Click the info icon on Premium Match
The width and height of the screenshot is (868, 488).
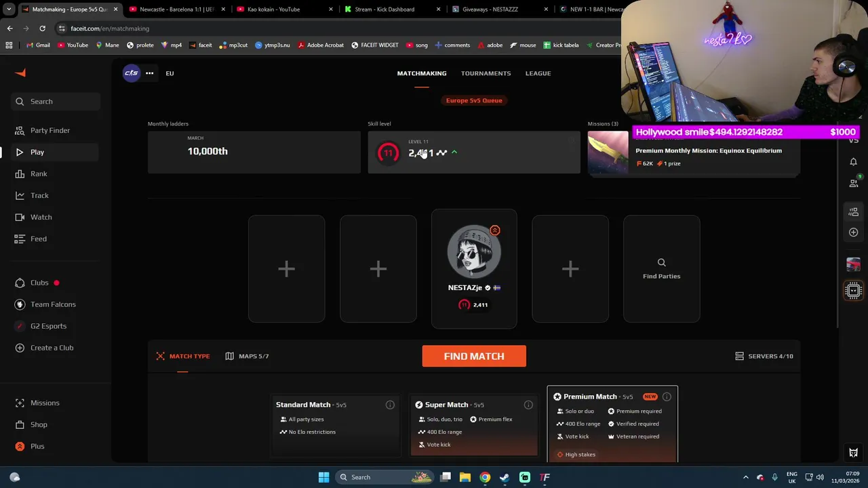click(667, 396)
